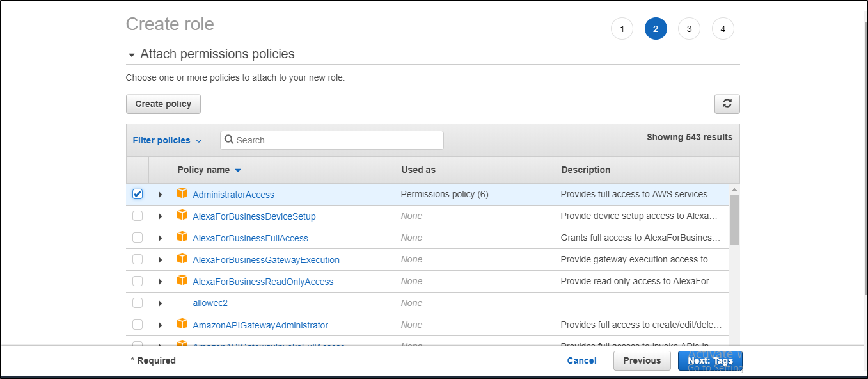Click the scrollbar up arrow of policy list
Image resolution: width=868 pixels, height=379 pixels.
[x=734, y=189]
